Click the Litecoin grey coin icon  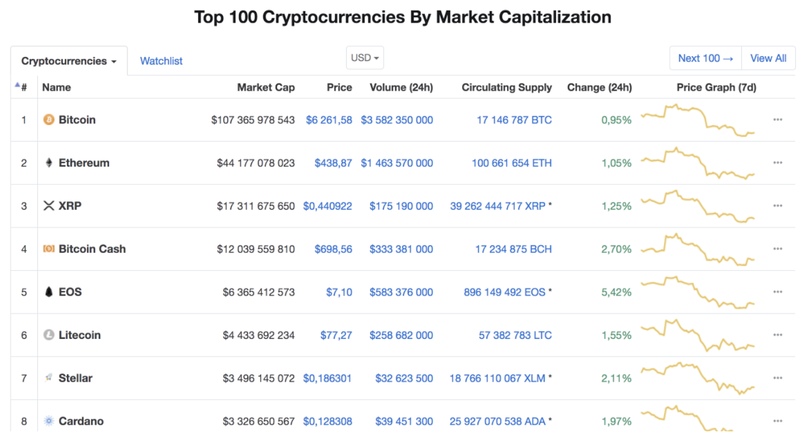coord(48,335)
